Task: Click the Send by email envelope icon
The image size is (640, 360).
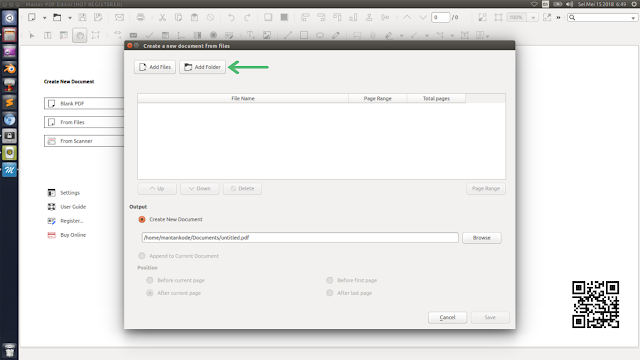Action: [119, 17]
